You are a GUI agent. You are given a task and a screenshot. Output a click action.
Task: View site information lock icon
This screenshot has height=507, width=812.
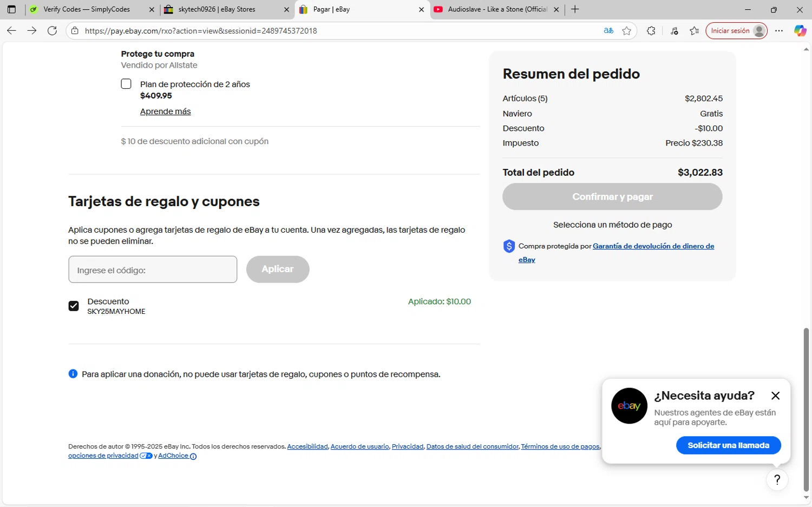click(75, 31)
